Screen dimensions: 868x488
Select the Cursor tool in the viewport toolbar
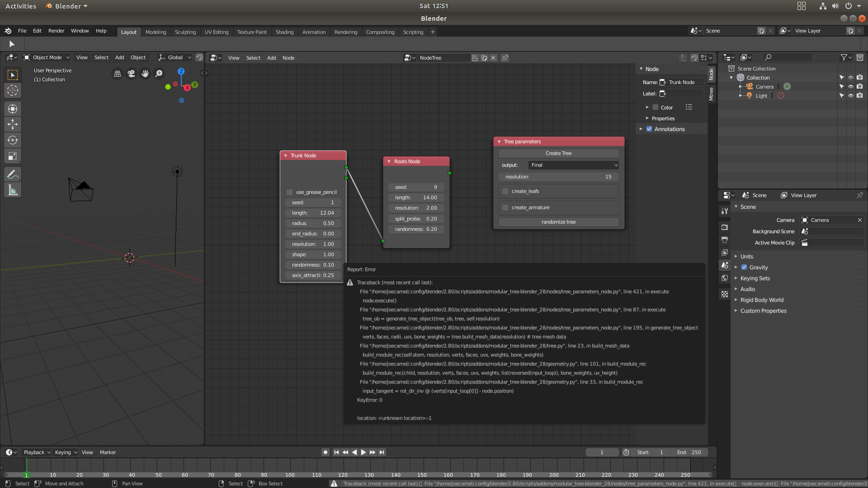[12, 90]
